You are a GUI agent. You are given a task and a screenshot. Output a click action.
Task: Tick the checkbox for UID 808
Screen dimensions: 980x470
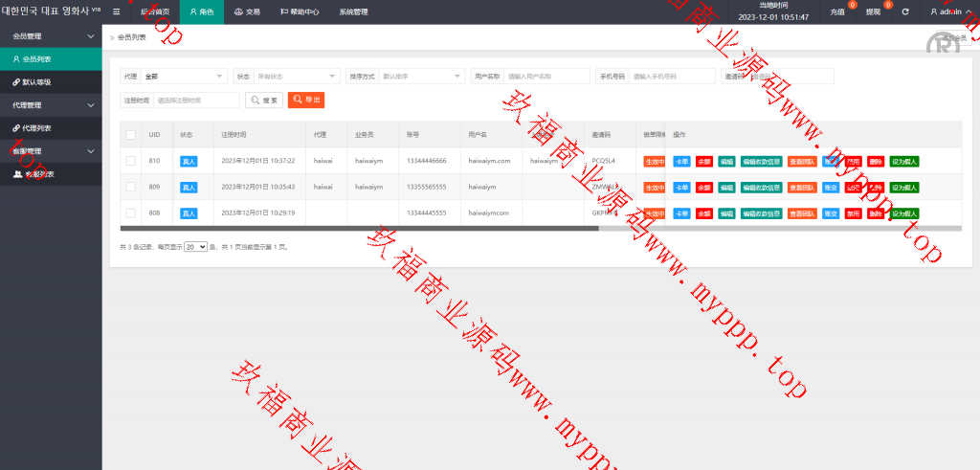(131, 213)
